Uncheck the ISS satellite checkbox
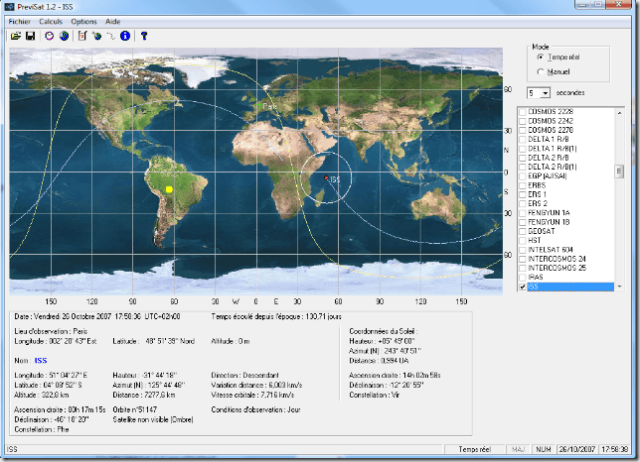640x462 pixels. click(x=522, y=286)
